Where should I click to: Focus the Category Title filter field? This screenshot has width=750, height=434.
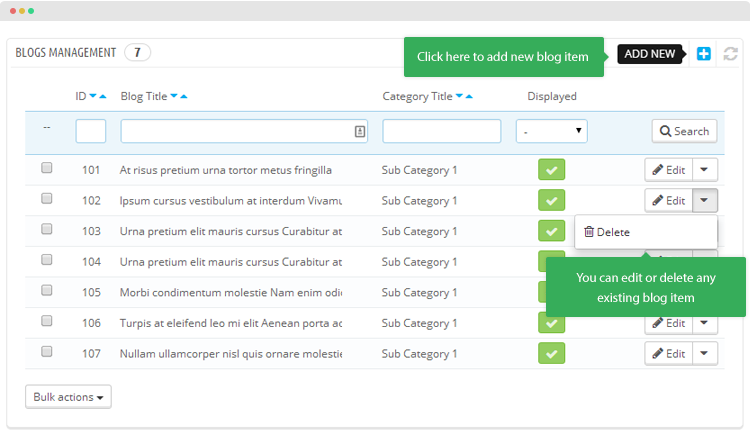click(x=441, y=131)
